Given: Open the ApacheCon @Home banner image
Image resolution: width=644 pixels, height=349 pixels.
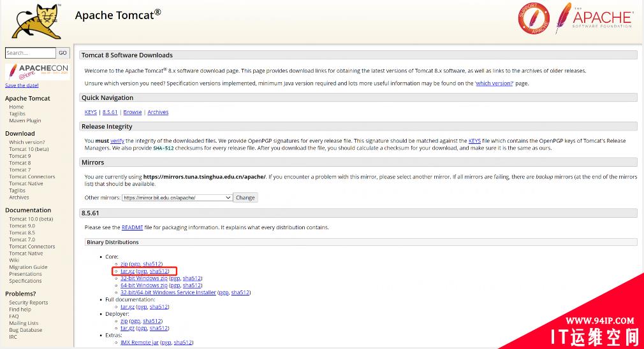Looking at the screenshot, I should click(38, 71).
